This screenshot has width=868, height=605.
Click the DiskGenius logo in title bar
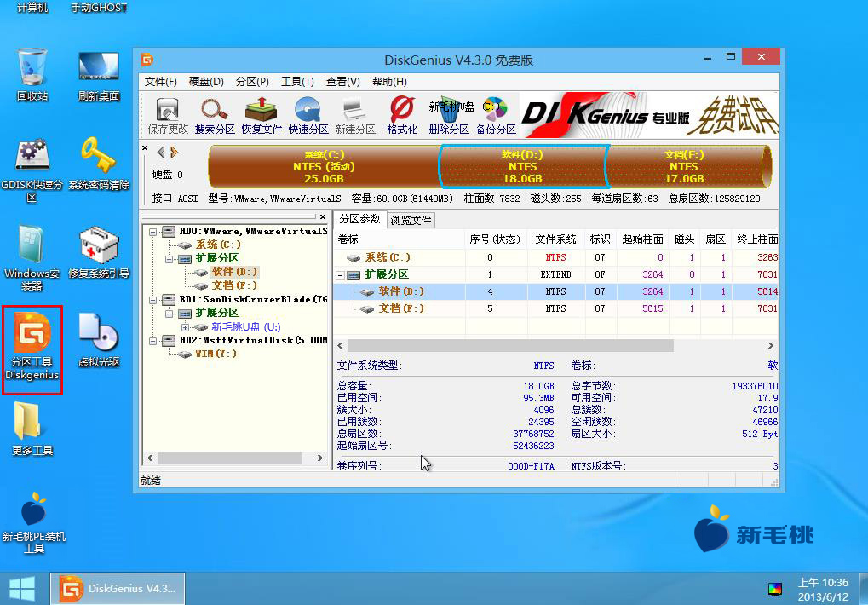click(147, 60)
